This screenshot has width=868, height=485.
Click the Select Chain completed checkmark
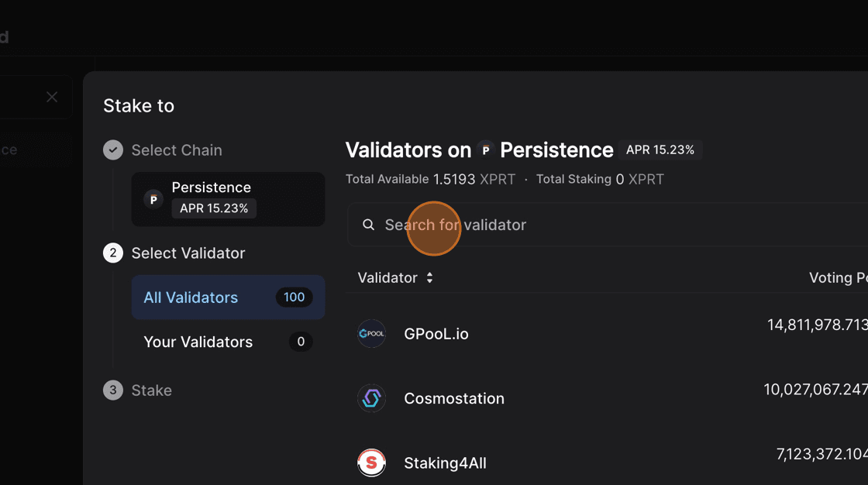113,150
